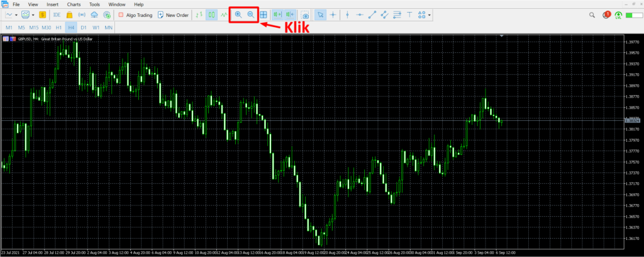
Task: Select the M15 timeframe
Action: pos(33,28)
